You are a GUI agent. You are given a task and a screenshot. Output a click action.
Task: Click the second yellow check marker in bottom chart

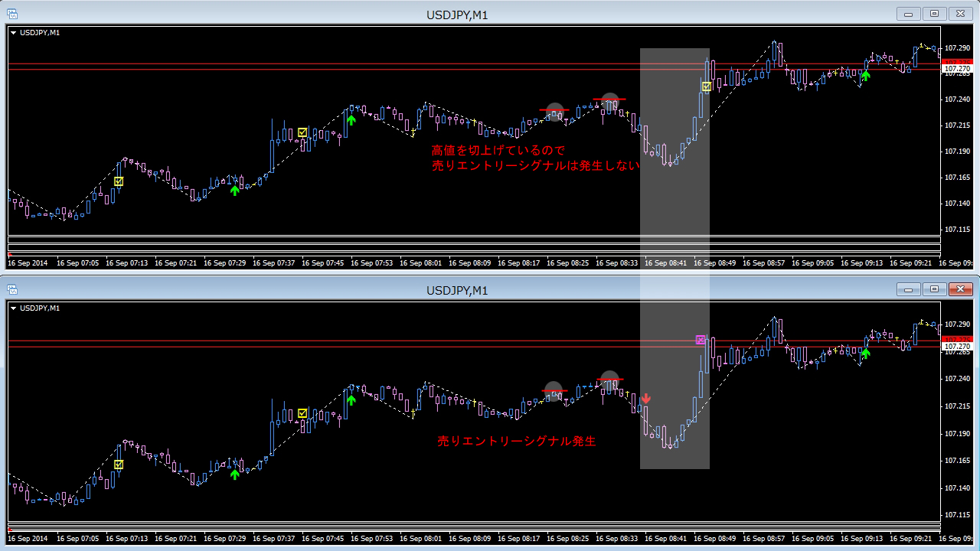point(302,413)
